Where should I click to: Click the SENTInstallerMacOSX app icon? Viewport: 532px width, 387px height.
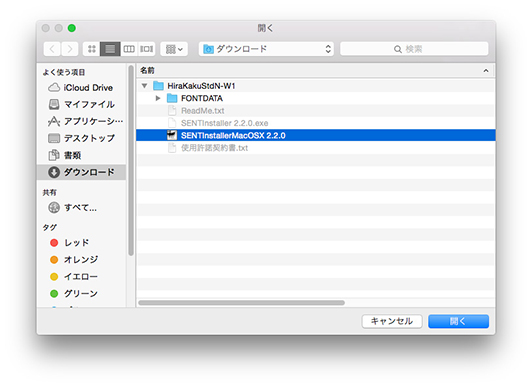pos(172,135)
